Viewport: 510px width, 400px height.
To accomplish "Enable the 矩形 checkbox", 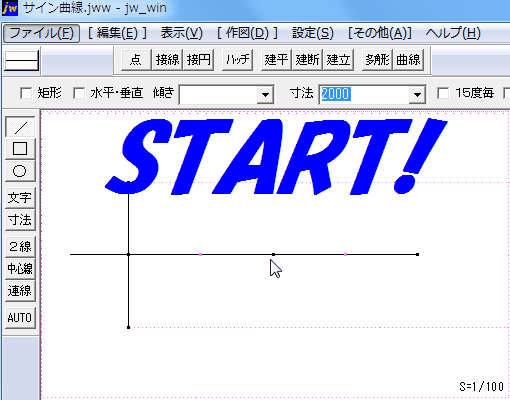I will (x=26, y=93).
